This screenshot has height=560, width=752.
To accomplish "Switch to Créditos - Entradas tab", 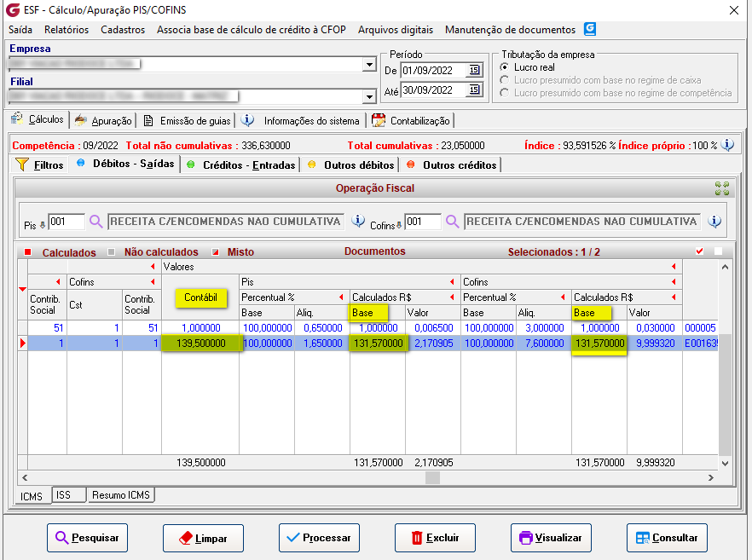I will [241, 165].
